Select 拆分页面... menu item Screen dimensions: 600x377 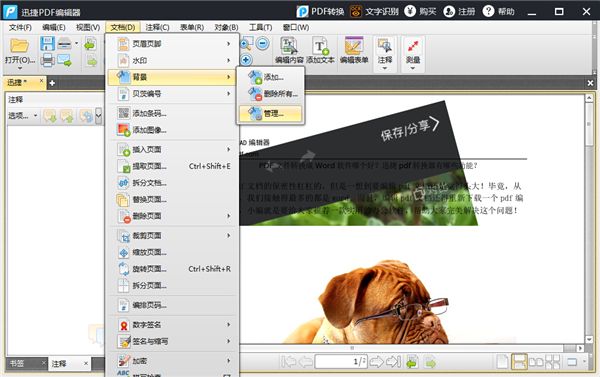(x=172, y=286)
